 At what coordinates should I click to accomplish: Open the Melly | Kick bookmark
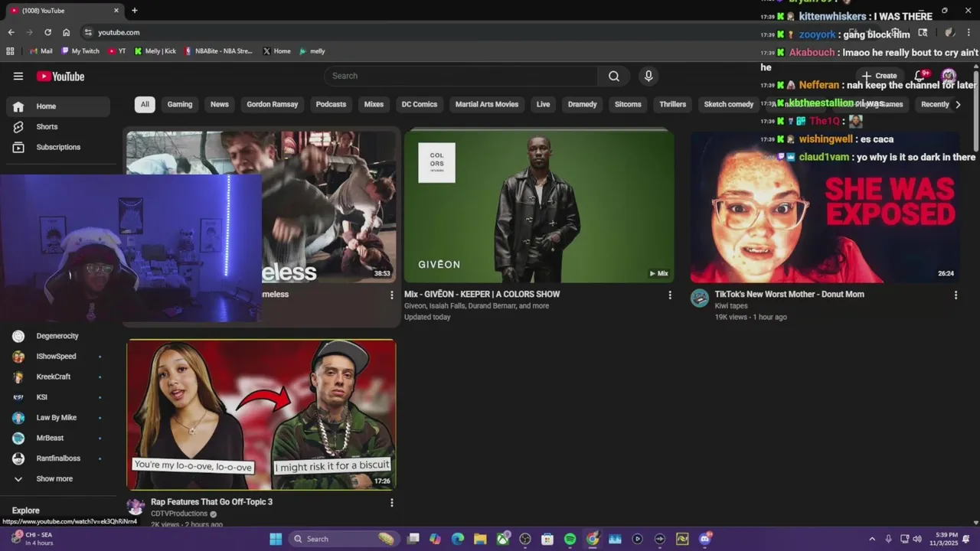[x=155, y=51]
